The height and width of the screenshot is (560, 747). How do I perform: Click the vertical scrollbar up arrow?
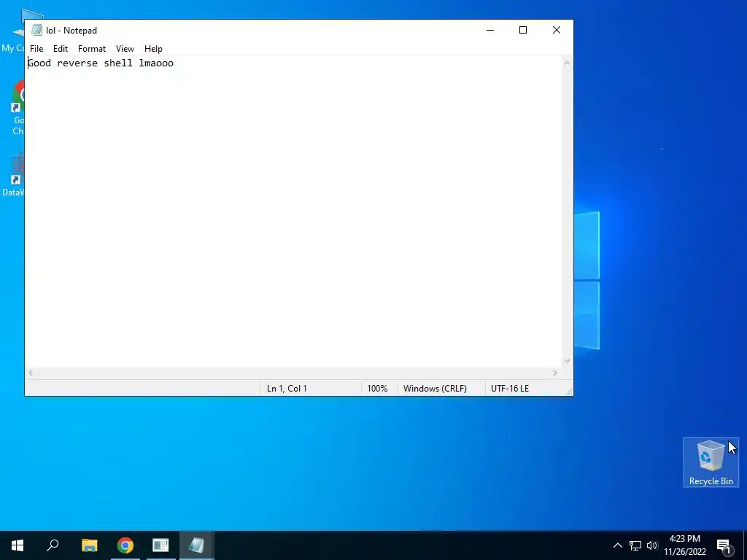point(567,63)
